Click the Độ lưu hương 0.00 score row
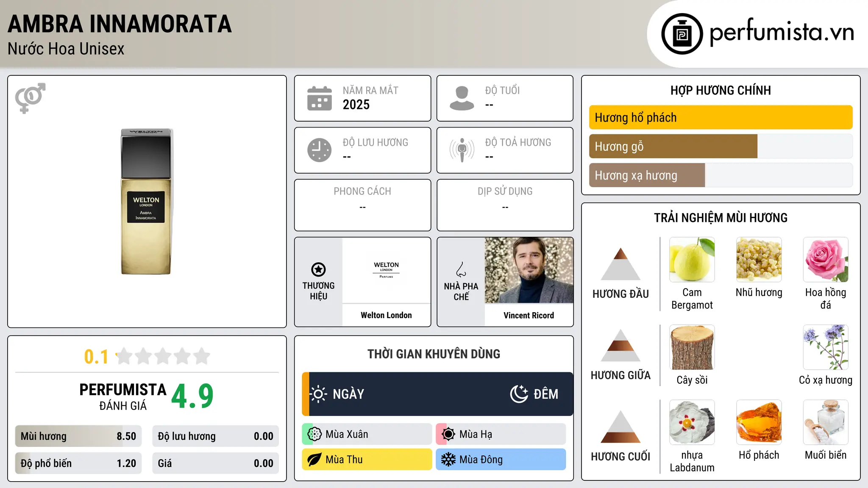868x488 pixels. click(215, 436)
